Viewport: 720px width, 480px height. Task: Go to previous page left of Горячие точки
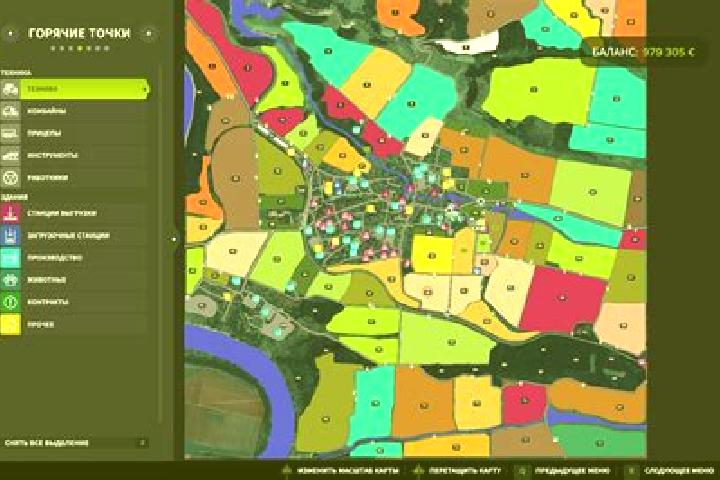coord(11,33)
